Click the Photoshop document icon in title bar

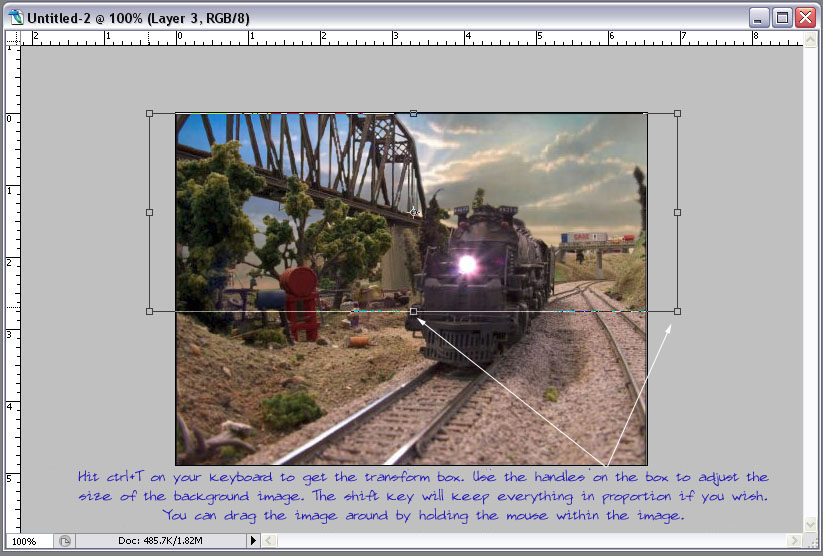pyautogui.click(x=16, y=17)
